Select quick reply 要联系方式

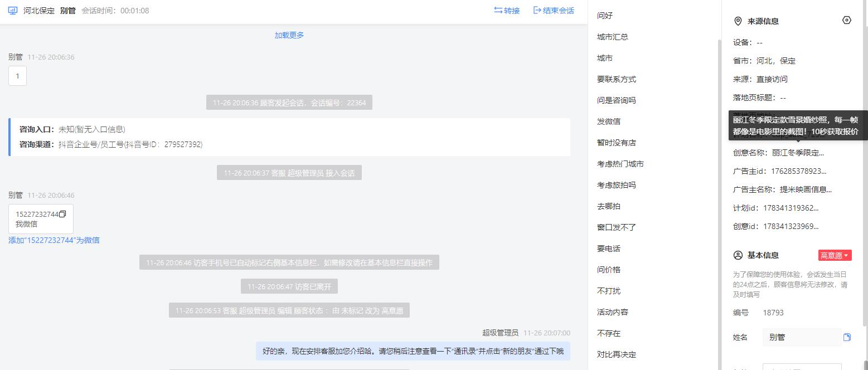pos(617,79)
